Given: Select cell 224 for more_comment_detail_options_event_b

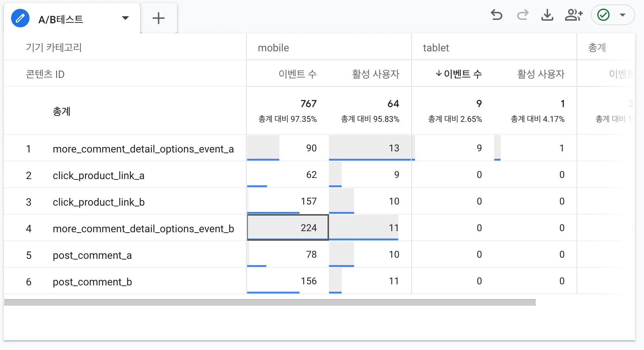Looking at the screenshot, I should pos(288,228).
